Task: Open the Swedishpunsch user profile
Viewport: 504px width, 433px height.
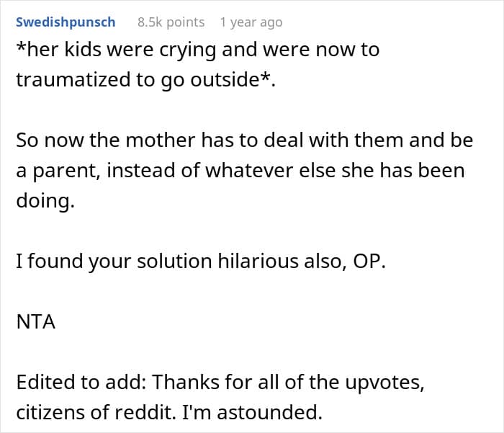Action: (66, 22)
